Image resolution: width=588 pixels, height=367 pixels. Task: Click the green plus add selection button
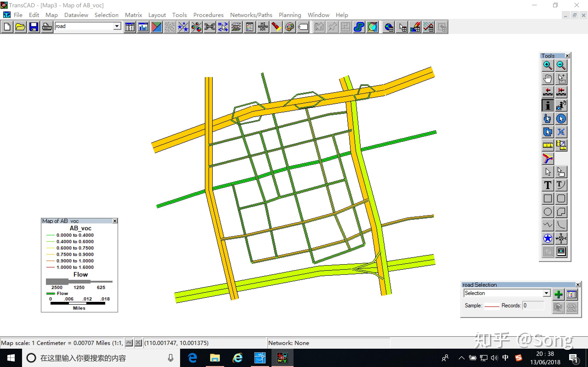coord(558,295)
